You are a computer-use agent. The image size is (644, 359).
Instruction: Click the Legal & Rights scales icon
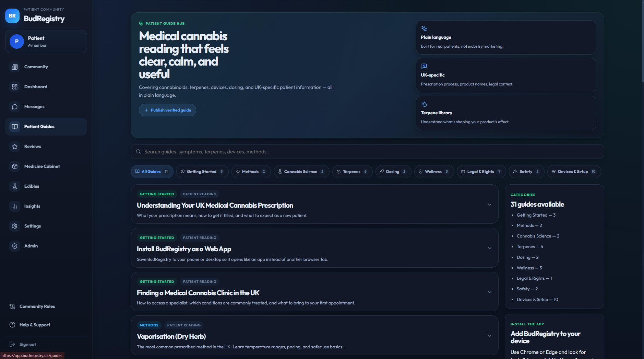click(x=463, y=172)
